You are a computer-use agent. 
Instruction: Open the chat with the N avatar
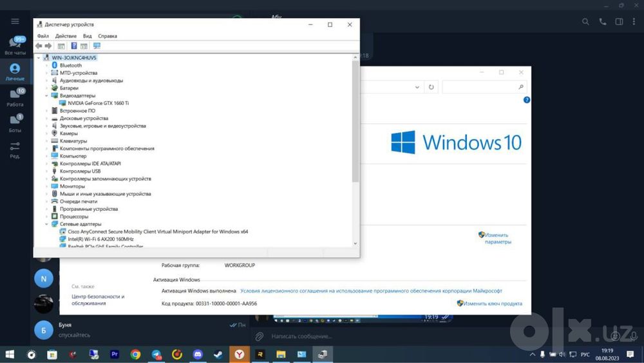[44, 279]
